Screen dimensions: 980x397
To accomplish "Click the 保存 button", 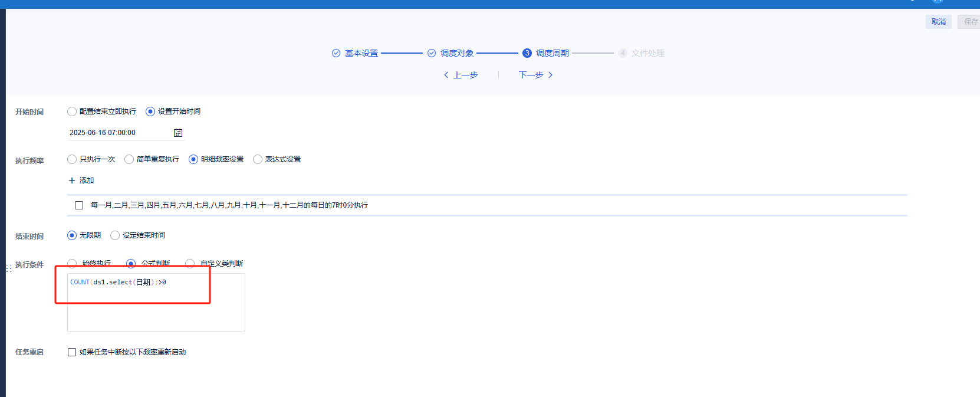I will [x=970, y=22].
